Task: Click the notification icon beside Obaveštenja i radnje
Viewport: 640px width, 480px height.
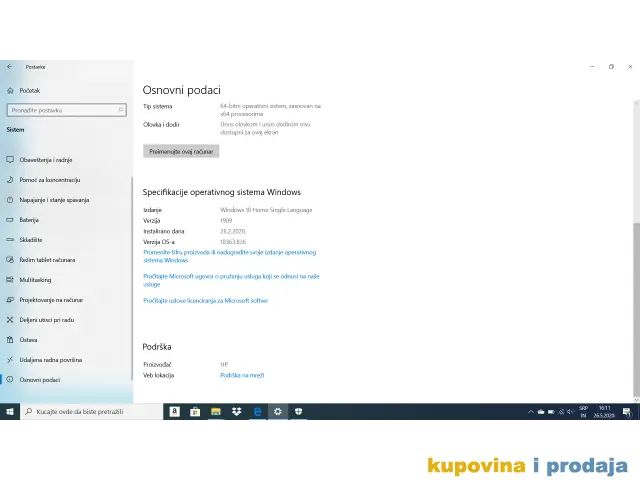Action: click(10, 160)
